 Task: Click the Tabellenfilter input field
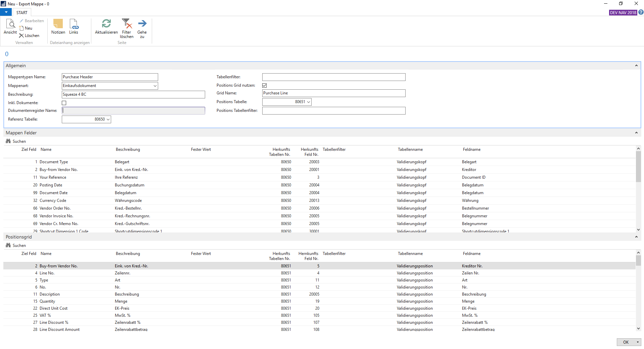tap(334, 77)
